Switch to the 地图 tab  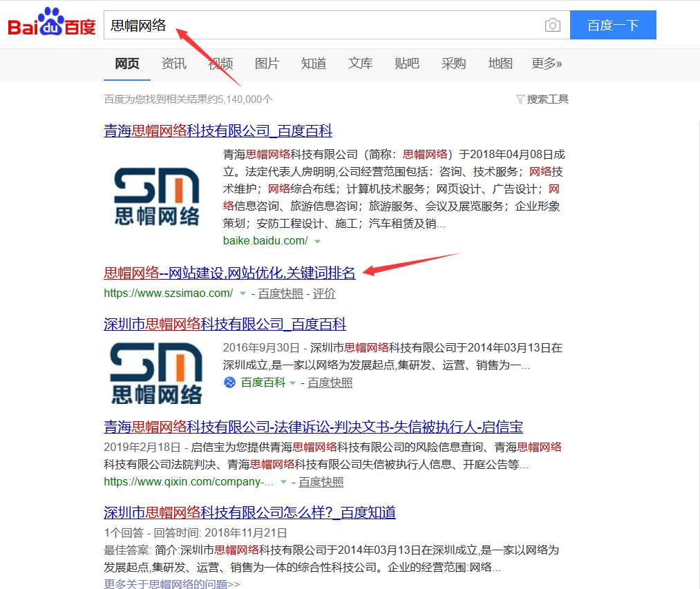pyautogui.click(x=500, y=64)
